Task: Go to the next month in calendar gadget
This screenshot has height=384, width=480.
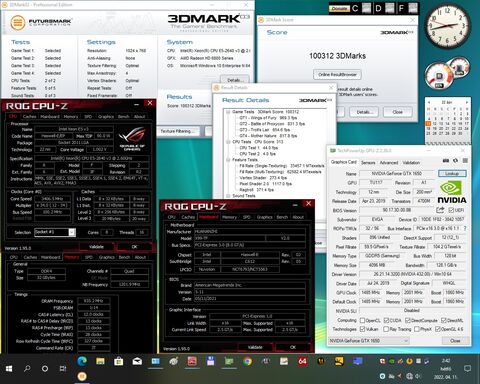Action: [x=467, y=102]
